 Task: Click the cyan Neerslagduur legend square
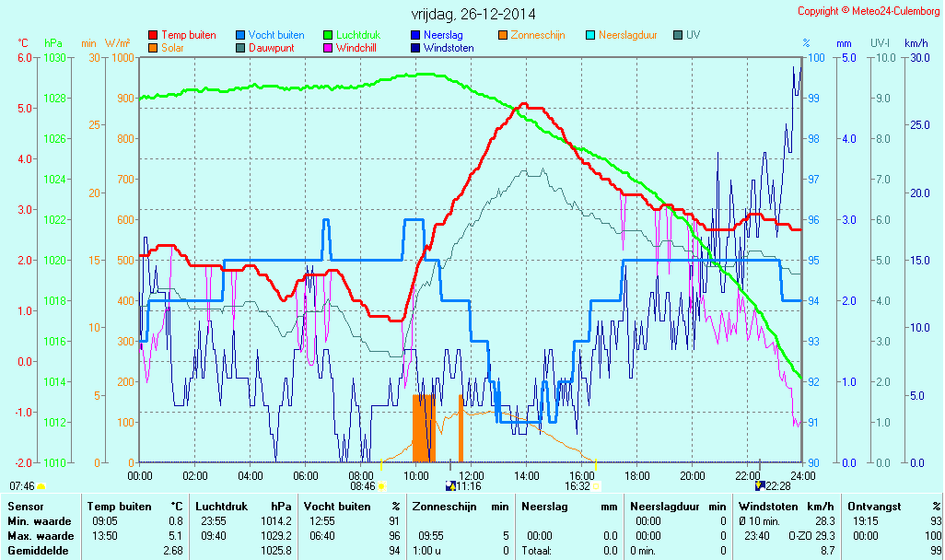coord(590,36)
